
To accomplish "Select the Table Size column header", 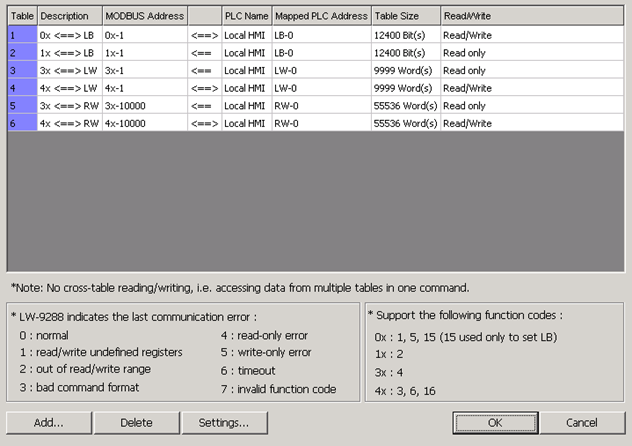I will 406,16.
